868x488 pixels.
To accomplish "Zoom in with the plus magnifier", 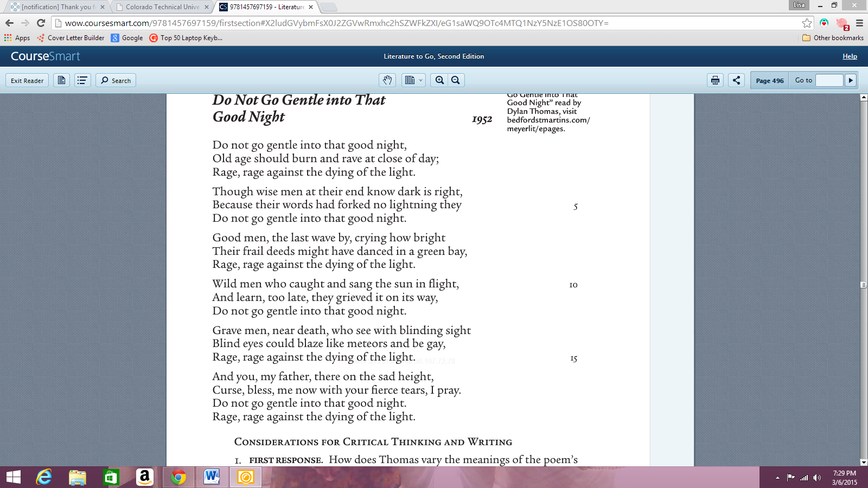I will click(439, 80).
